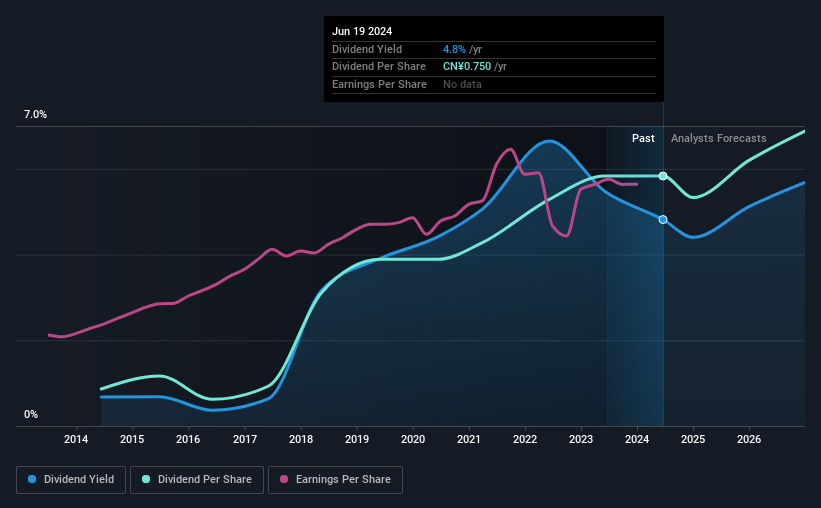Click the 2020 x-axis label

click(413, 439)
